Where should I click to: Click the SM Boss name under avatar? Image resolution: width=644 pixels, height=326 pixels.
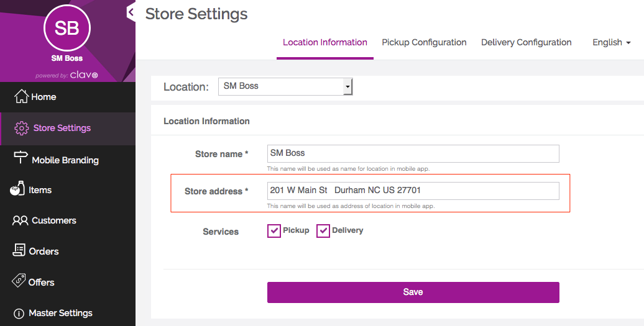point(67,58)
